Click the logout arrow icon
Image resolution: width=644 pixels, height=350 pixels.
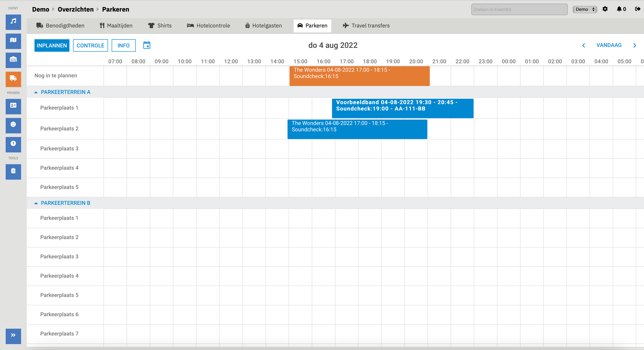pyautogui.click(x=637, y=9)
